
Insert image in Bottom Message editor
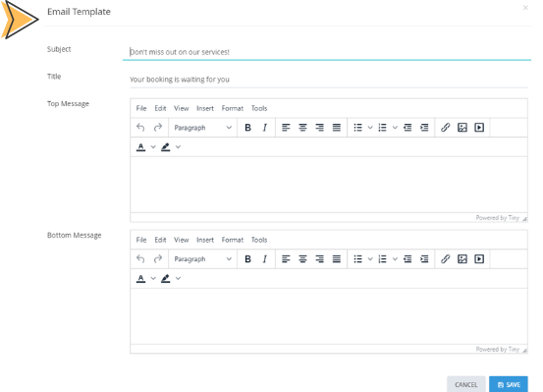pos(462,259)
